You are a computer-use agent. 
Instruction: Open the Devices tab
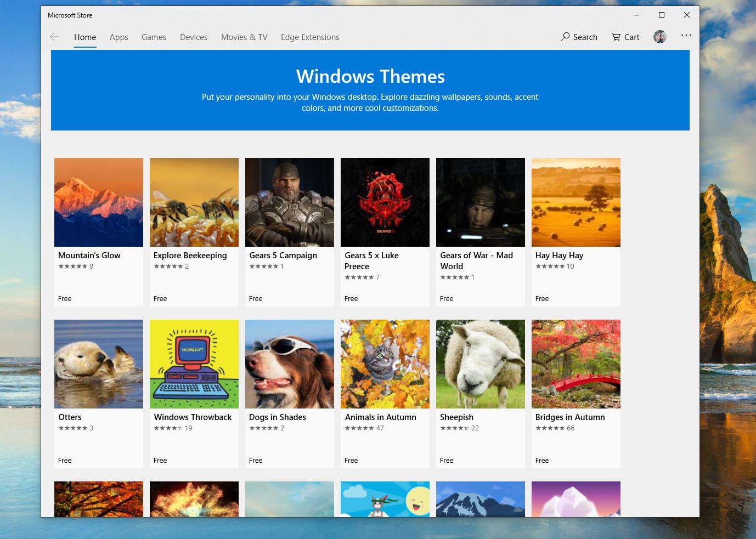coord(194,37)
